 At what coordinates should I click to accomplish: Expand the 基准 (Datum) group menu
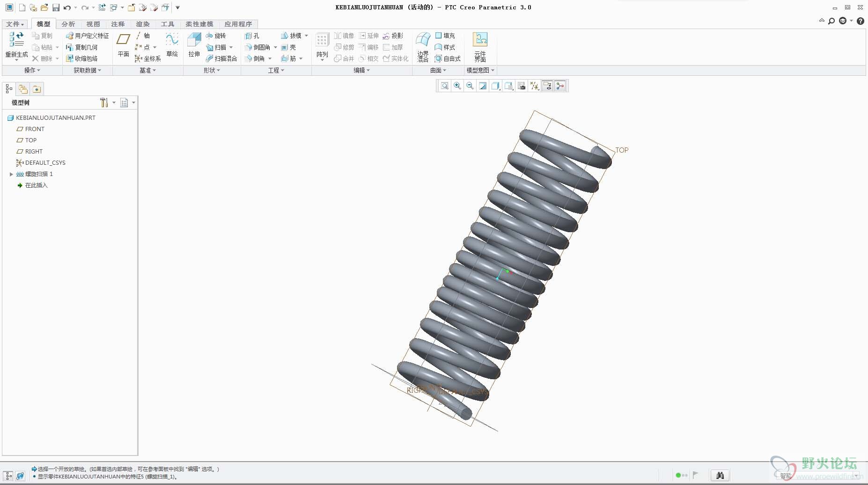[x=148, y=70]
